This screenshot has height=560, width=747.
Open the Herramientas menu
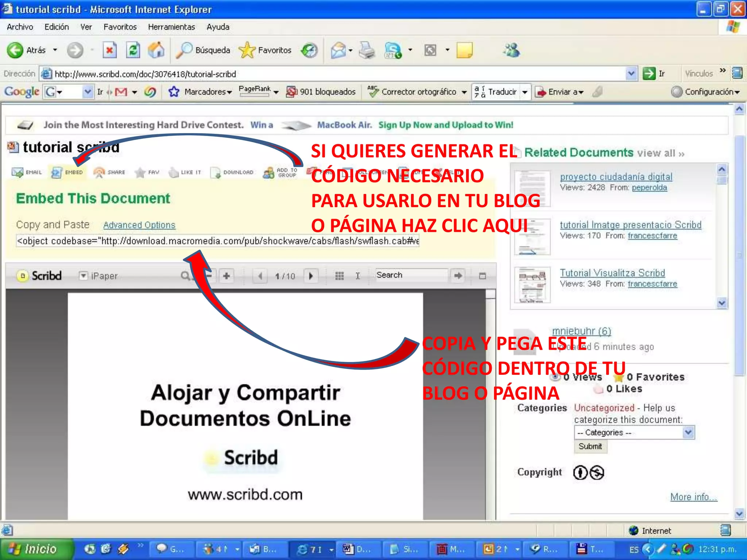pyautogui.click(x=171, y=27)
